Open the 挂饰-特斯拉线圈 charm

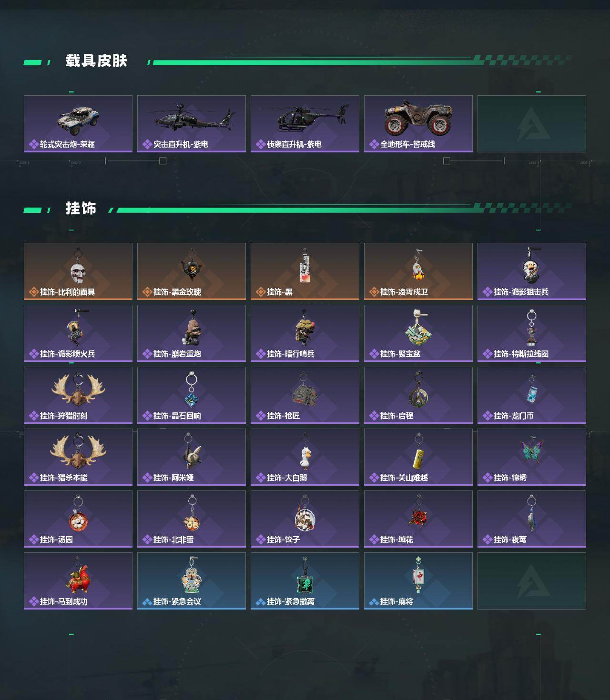pos(532,333)
